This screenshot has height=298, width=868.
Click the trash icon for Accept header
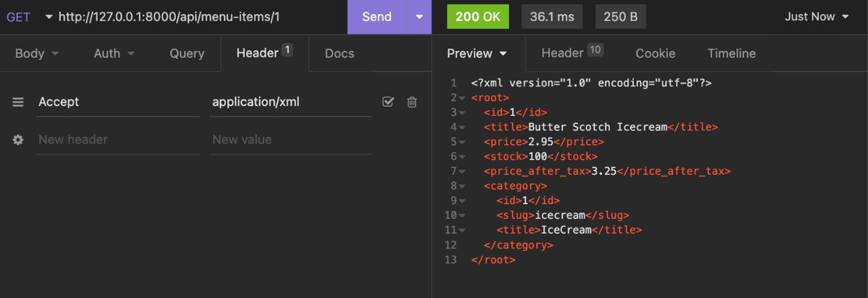point(412,102)
